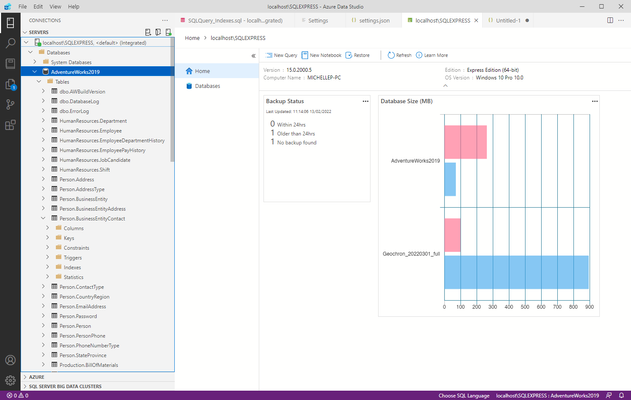Click New Notebook in dashboard toolbar
The height and width of the screenshot is (400, 631).
(321, 55)
